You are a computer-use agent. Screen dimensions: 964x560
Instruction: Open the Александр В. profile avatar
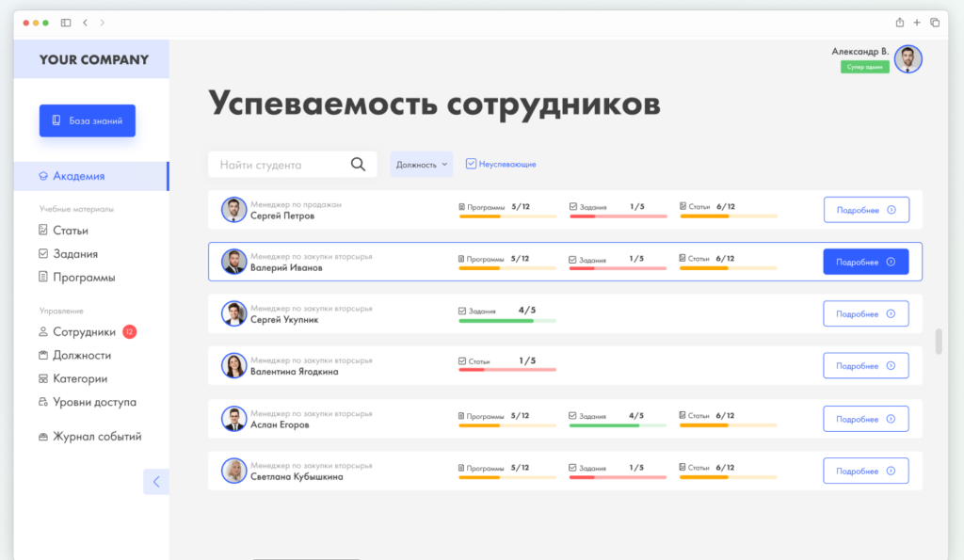908,59
